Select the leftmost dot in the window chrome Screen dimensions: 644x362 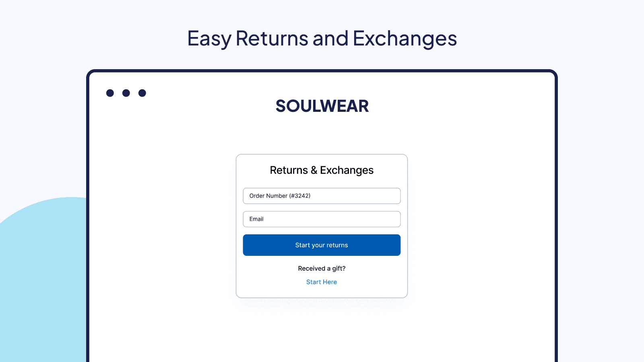[110, 93]
